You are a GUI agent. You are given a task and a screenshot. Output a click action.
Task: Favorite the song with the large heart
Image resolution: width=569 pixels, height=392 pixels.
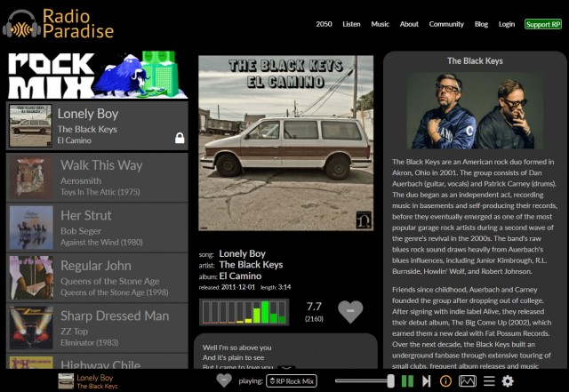350,312
